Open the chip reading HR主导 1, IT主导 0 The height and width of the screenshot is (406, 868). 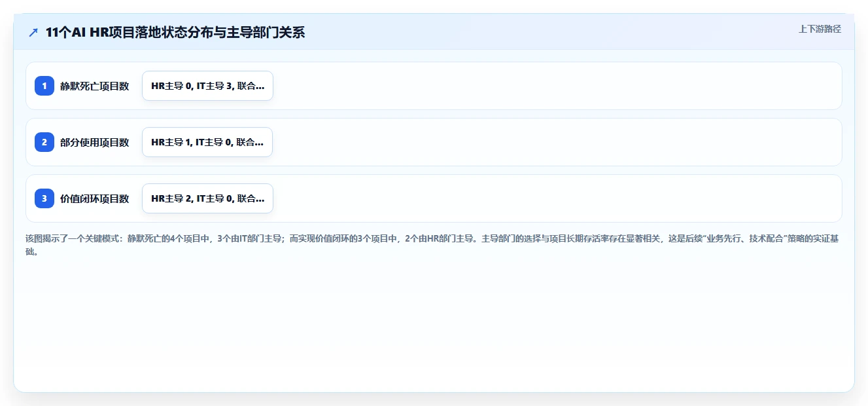pyautogui.click(x=207, y=142)
